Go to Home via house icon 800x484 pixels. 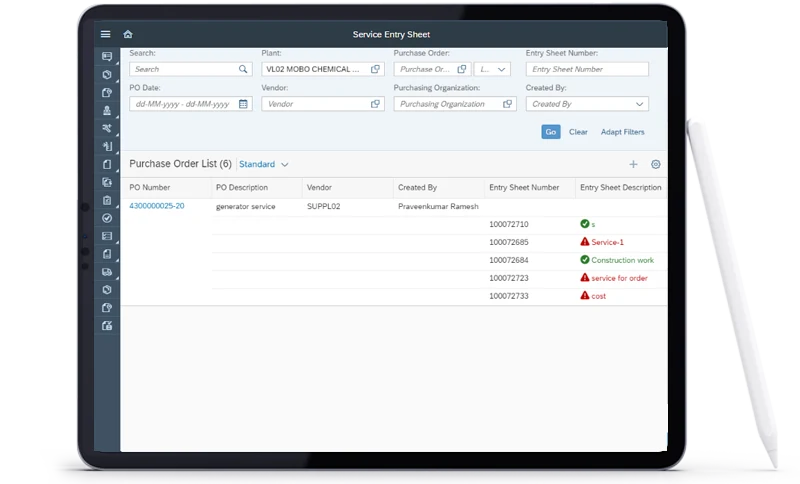click(x=128, y=34)
